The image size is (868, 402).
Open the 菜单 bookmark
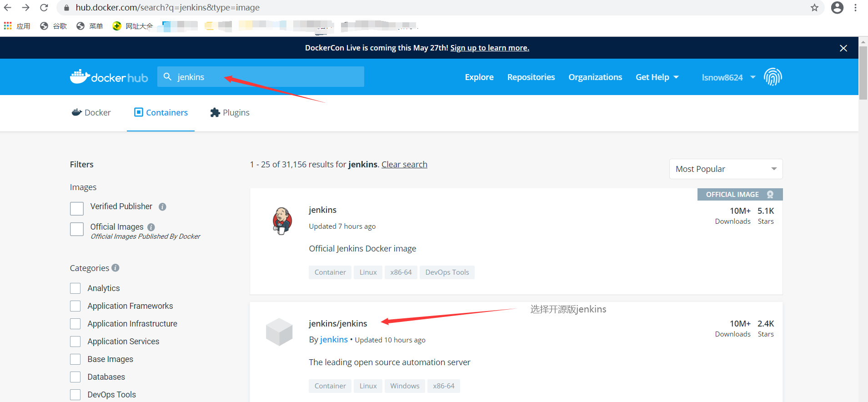tap(90, 26)
